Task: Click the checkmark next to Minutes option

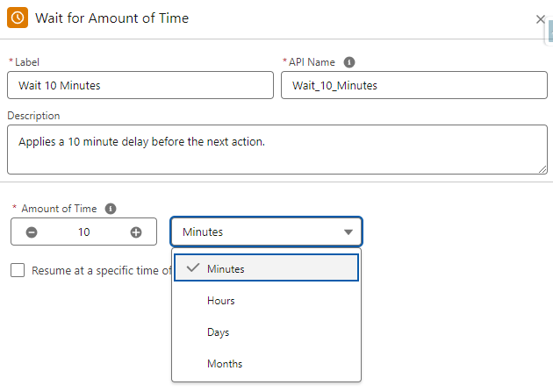Action: (193, 268)
